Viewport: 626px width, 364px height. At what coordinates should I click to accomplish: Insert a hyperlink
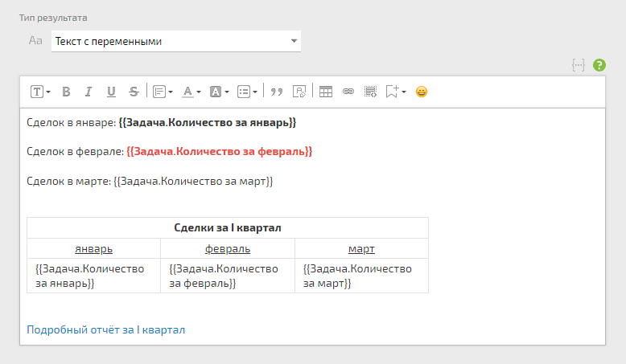click(x=348, y=92)
